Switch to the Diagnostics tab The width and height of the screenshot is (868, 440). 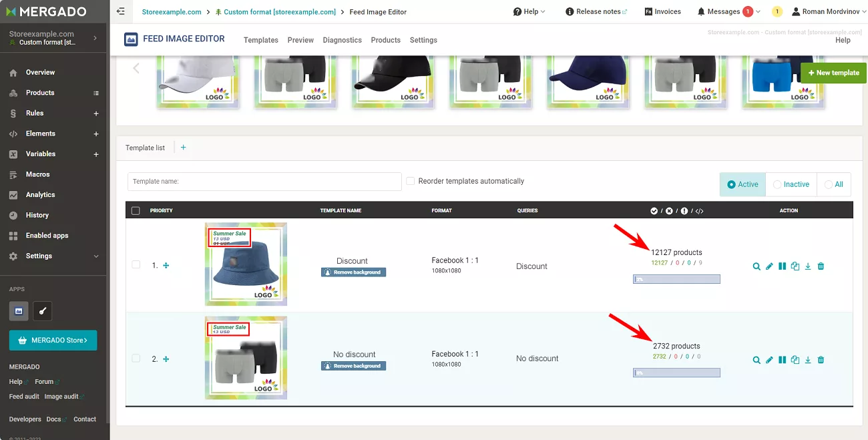tap(342, 40)
